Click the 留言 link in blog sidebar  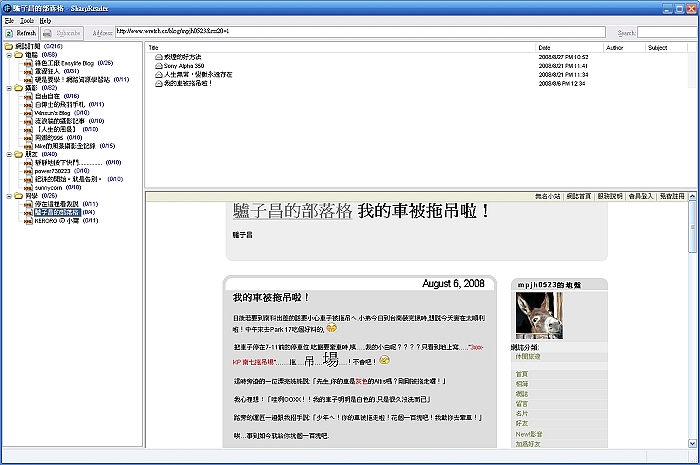[521, 403]
